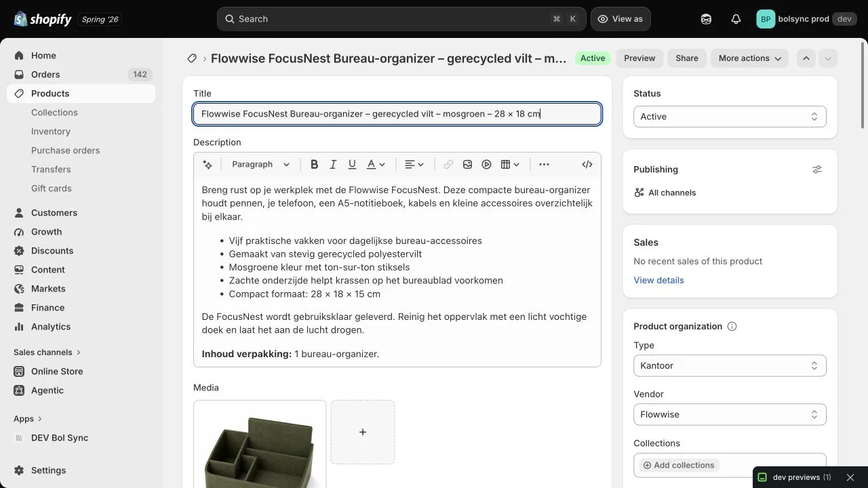Click the All channels icon
The height and width of the screenshot is (488, 868).
pyautogui.click(x=639, y=192)
